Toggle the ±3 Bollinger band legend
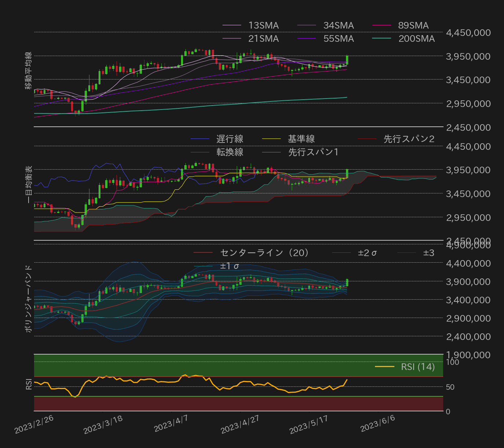Viewport: 504px width, 448px height. [407, 252]
